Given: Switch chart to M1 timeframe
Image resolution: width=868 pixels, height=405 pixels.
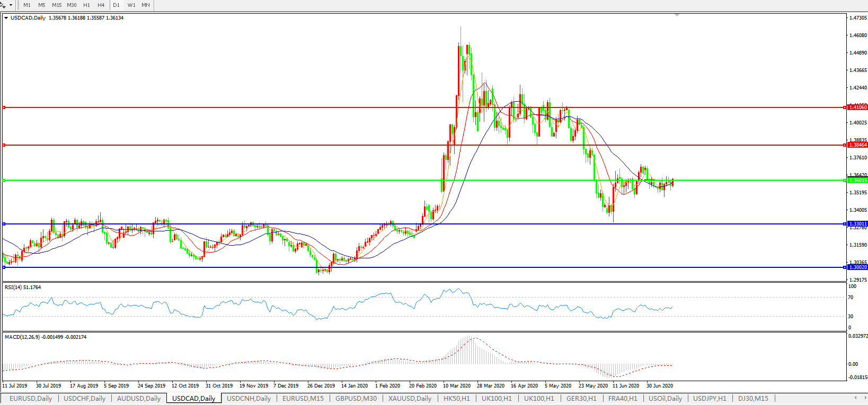Looking at the screenshot, I should 27,5.
